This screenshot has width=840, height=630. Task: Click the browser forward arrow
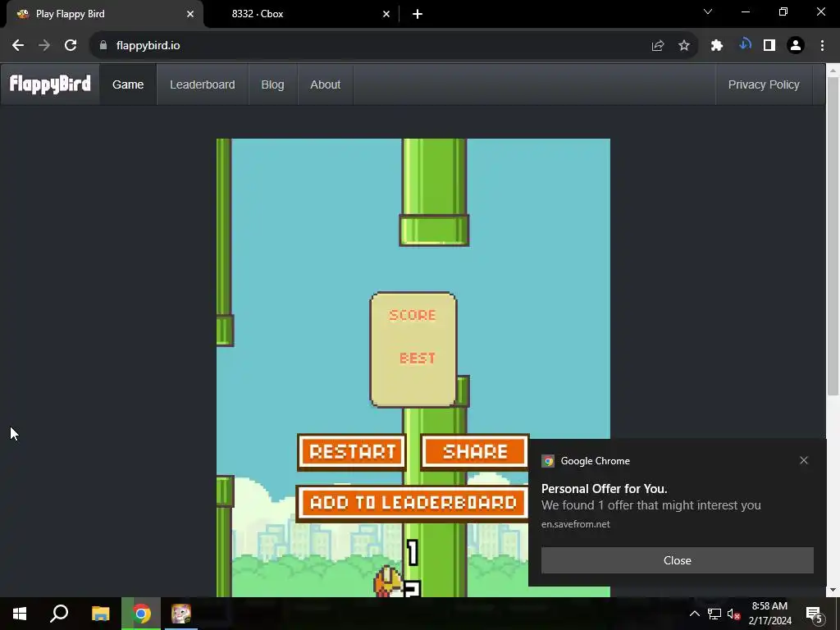pos(44,46)
